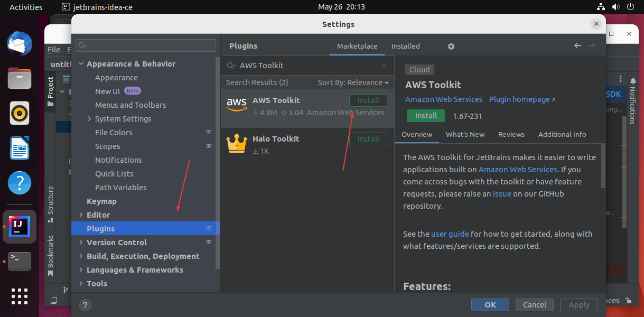This screenshot has height=317, width=644.
Task: Launch Rhythmbox from the dock
Action: click(20, 113)
